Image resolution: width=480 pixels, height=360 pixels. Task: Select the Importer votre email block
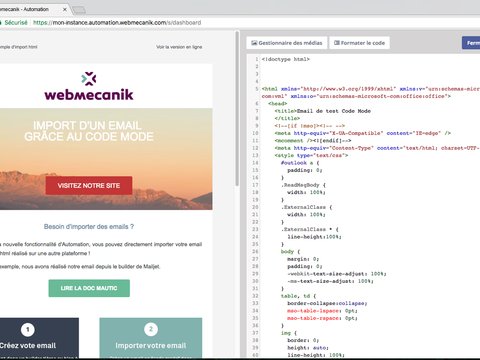pyautogui.click(x=151, y=338)
